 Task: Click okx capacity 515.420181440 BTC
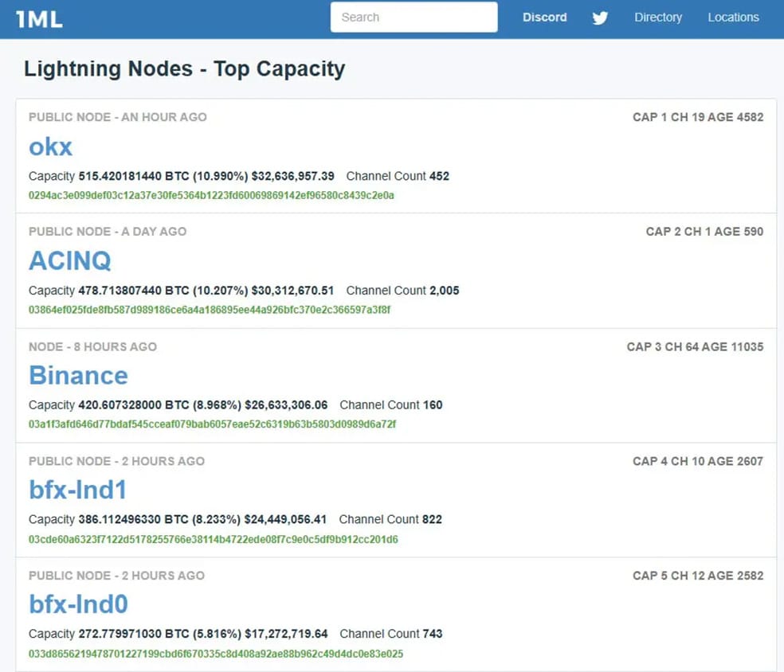[x=134, y=177]
